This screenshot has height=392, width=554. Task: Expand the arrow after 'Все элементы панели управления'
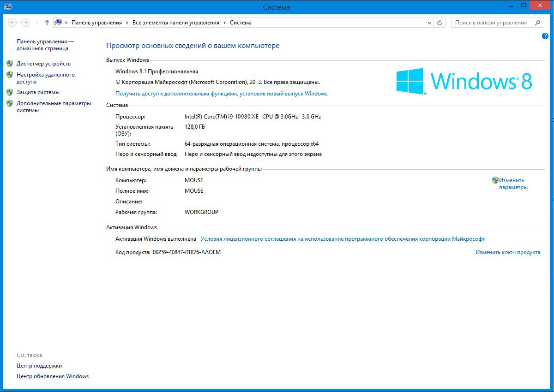[225, 23]
